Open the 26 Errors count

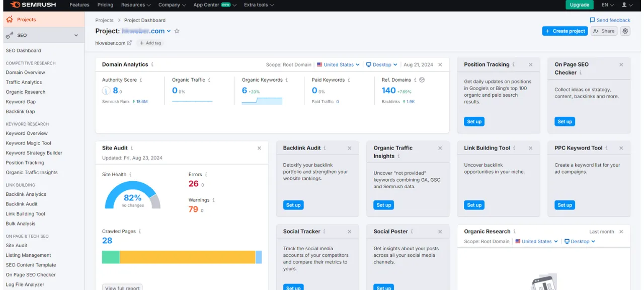click(194, 184)
